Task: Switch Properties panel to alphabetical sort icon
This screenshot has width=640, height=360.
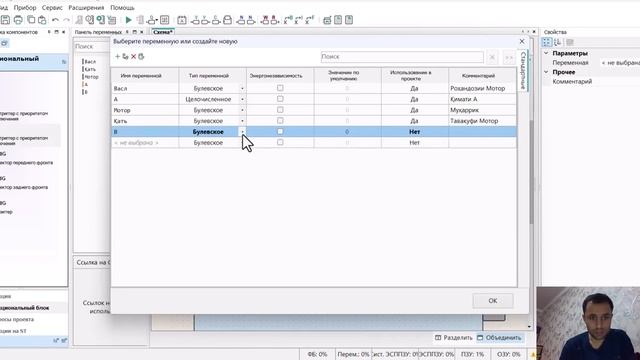Action: click(558, 42)
